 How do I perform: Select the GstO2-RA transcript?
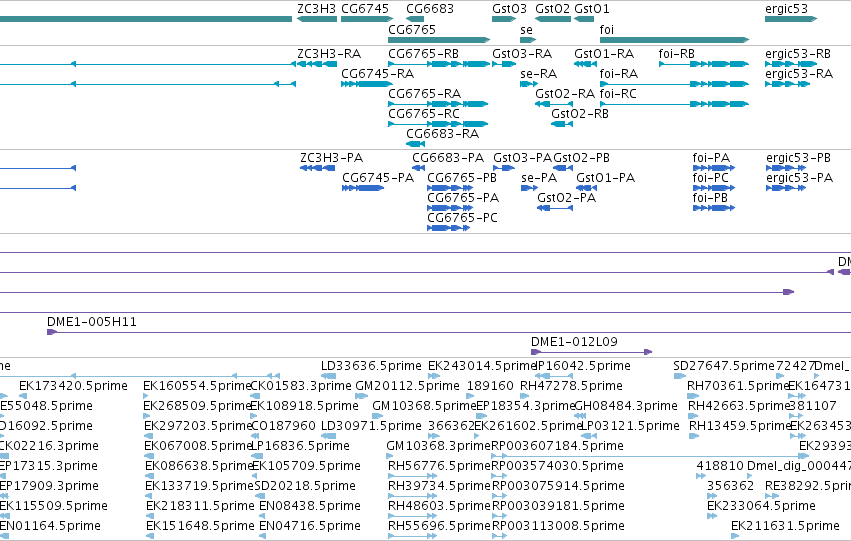click(554, 104)
